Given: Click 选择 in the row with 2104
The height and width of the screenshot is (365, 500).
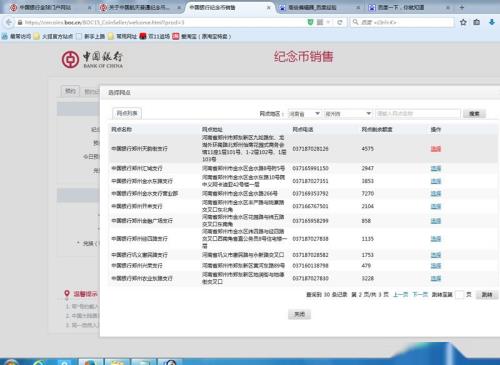Looking at the screenshot, I should [436, 206].
